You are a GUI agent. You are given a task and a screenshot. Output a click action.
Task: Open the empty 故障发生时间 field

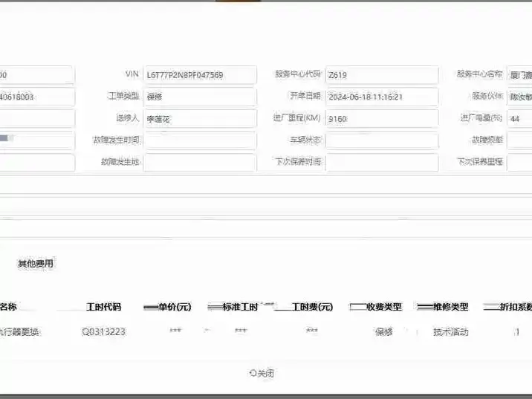[x=200, y=140]
